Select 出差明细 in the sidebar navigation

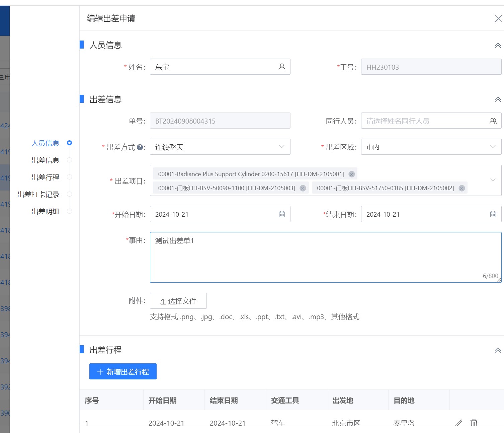coord(45,211)
